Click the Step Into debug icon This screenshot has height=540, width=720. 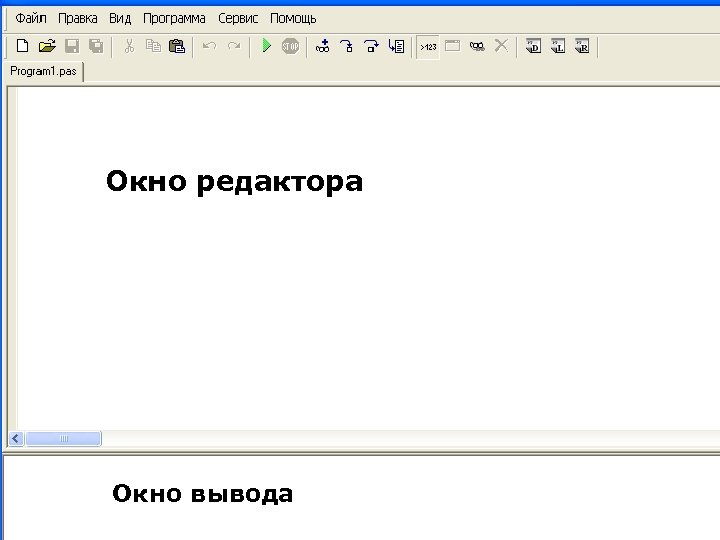[347, 46]
